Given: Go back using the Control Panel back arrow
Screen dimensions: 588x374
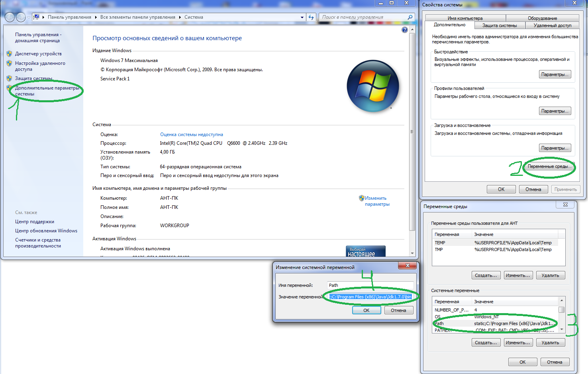Looking at the screenshot, I should point(10,17).
